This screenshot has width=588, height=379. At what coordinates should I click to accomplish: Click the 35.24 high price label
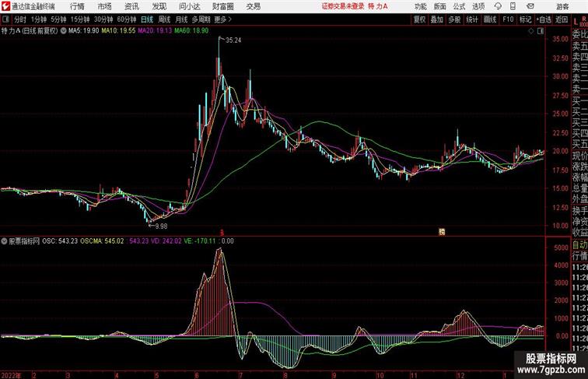[233, 40]
